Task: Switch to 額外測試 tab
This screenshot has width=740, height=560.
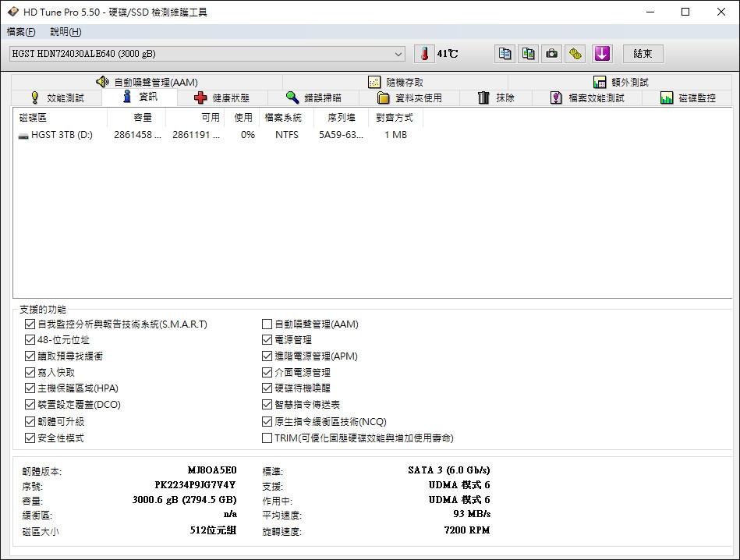Action: (x=620, y=82)
